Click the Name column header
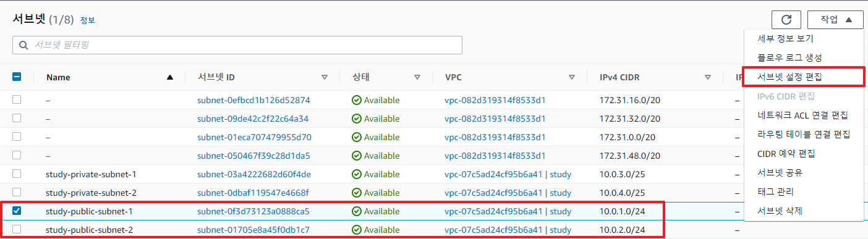Screen dimensions: 868x239 [x=58, y=78]
